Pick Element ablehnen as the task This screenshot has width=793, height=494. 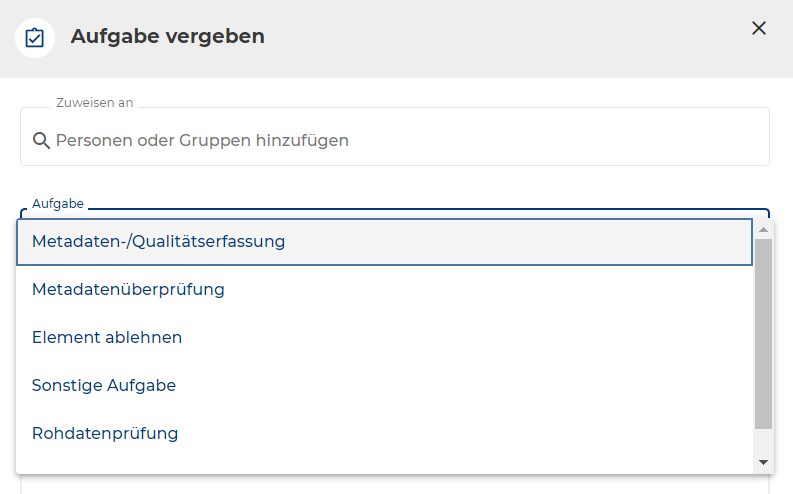[107, 338]
